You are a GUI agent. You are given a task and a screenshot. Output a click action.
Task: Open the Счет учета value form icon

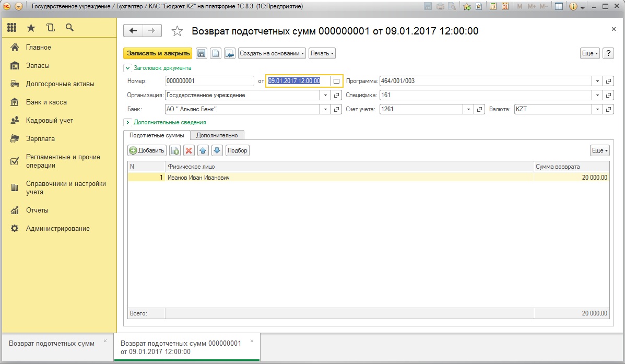[479, 109]
